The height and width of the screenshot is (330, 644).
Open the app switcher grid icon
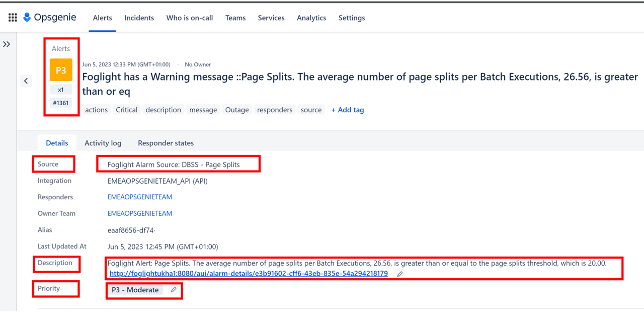pyautogui.click(x=13, y=18)
